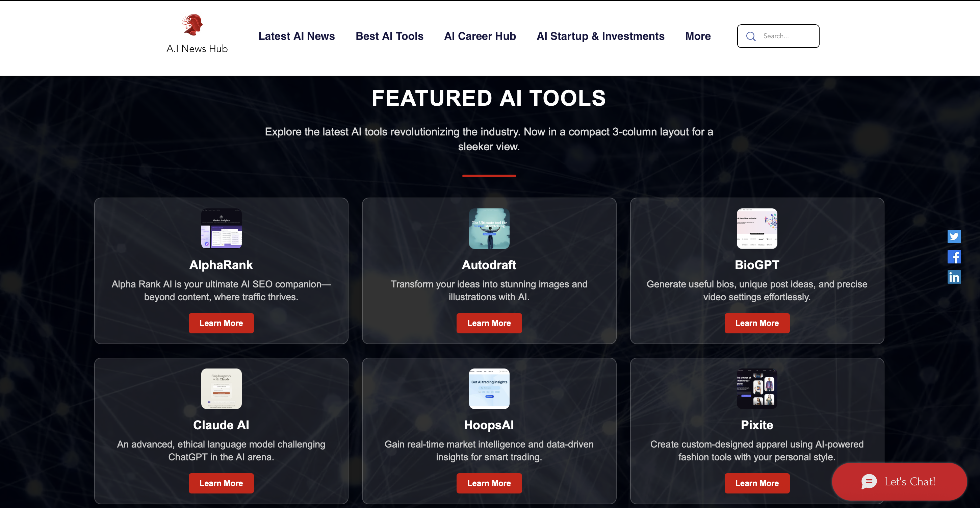The height and width of the screenshot is (508, 980).
Task: Click the 'Transform your ideas into stunning images' text
Action: (x=489, y=291)
